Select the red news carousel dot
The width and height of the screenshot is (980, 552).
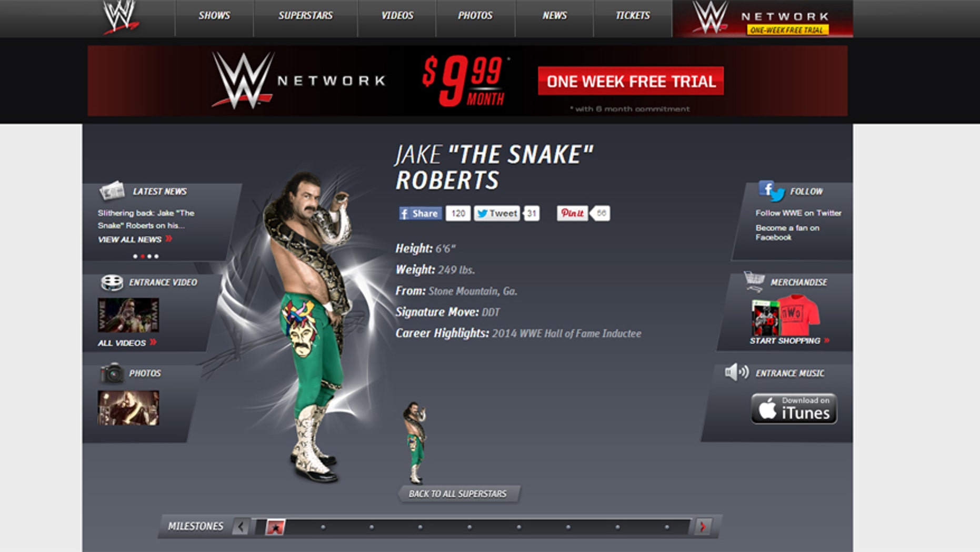(x=142, y=257)
